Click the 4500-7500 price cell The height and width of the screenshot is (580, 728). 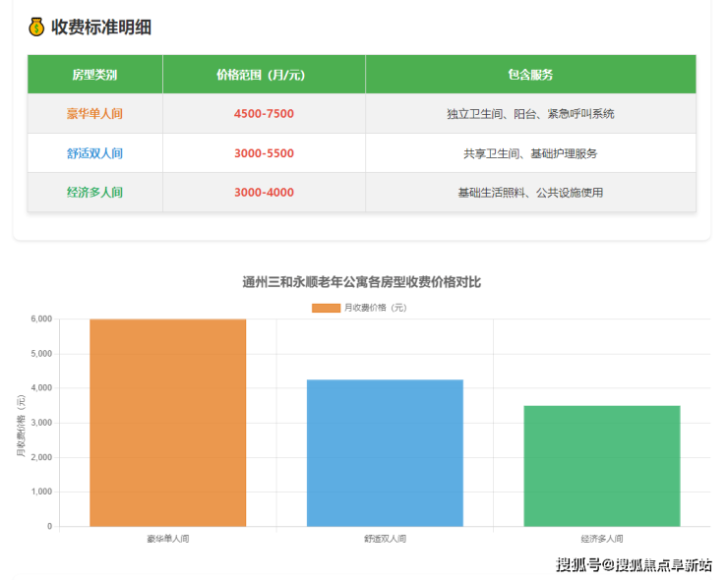[264, 114]
